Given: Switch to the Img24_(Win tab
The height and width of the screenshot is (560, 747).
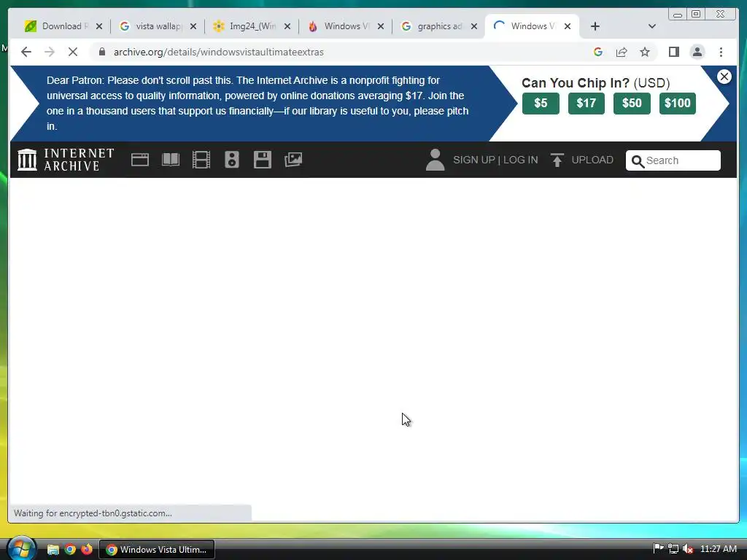Looking at the screenshot, I should point(252,26).
